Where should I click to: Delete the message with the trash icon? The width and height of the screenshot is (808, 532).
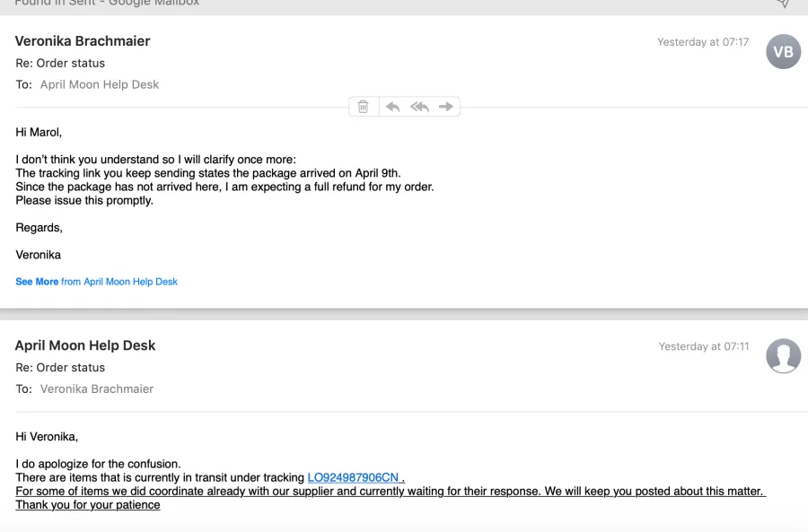pyautogui.click(x=364, y=107)
